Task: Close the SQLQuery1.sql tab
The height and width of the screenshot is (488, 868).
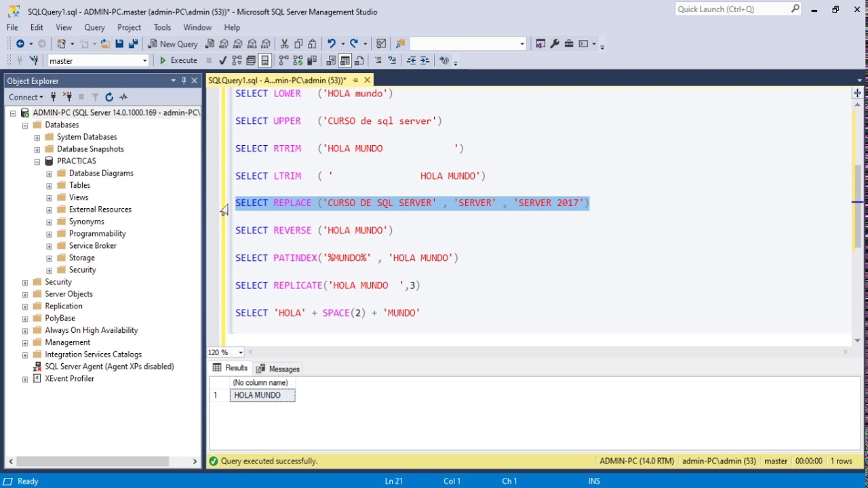Action: coord(367,80)
